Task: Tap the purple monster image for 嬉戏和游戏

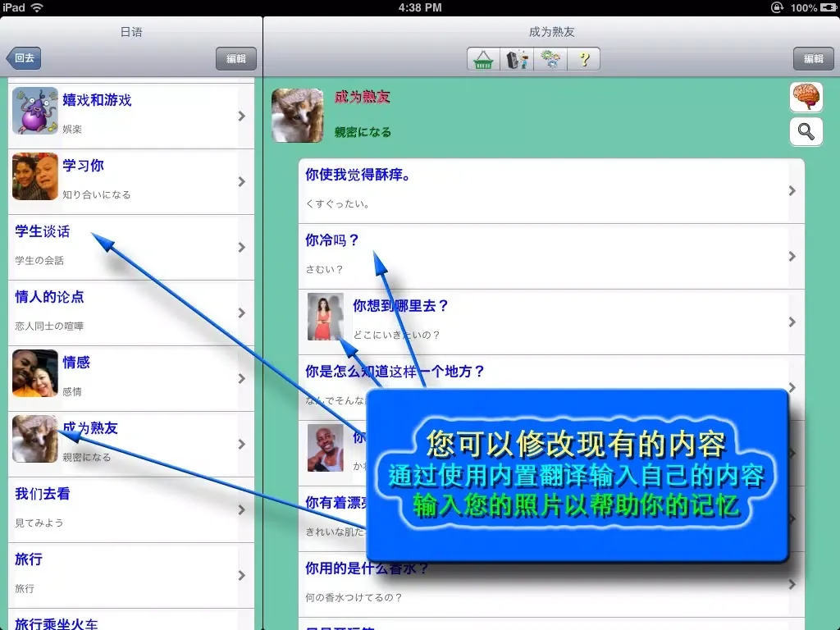Action: [x=34, y=111]
